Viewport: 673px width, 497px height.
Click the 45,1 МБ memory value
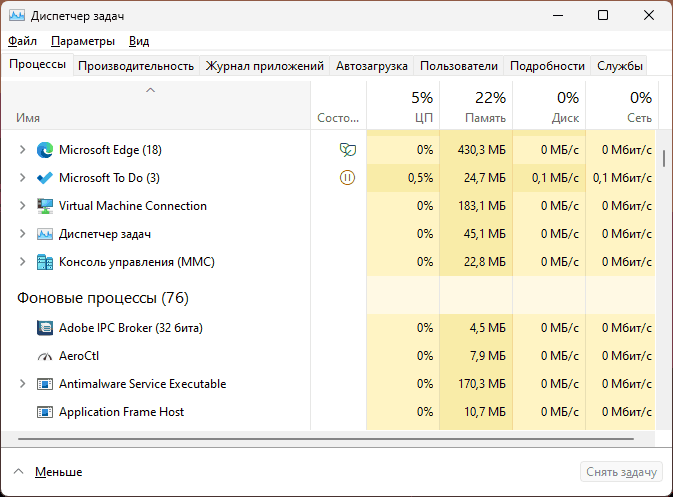[x=485, y=234]
